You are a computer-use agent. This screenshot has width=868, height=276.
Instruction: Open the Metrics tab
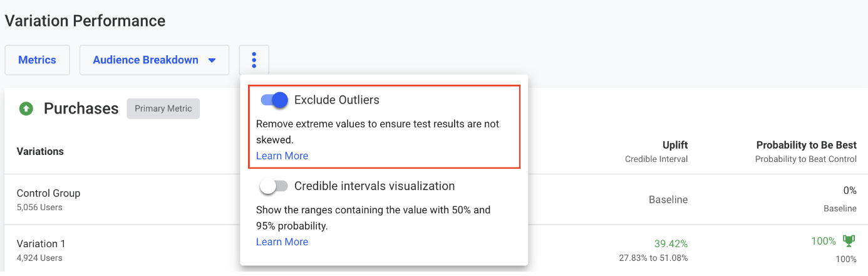pyautogui.click(x=37, y=60)
